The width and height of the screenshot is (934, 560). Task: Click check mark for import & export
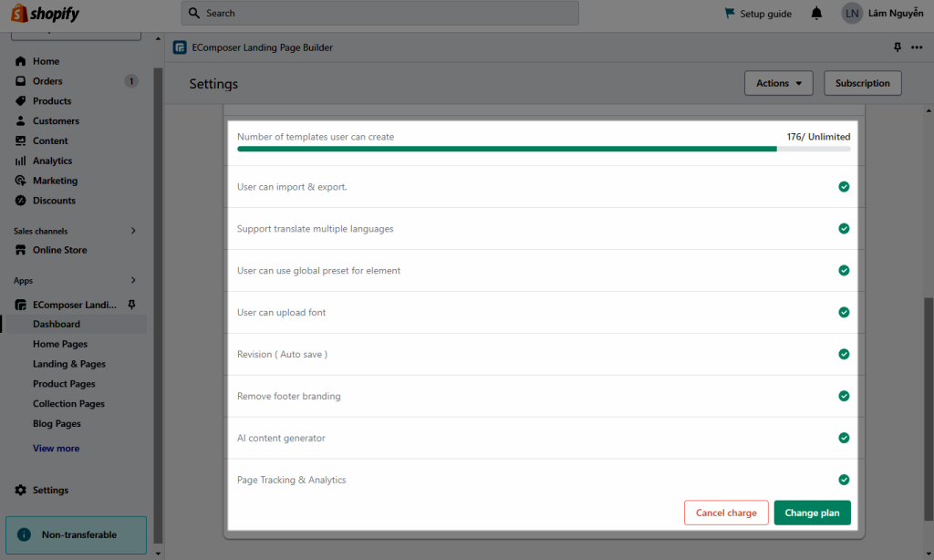tap(844, 186)
